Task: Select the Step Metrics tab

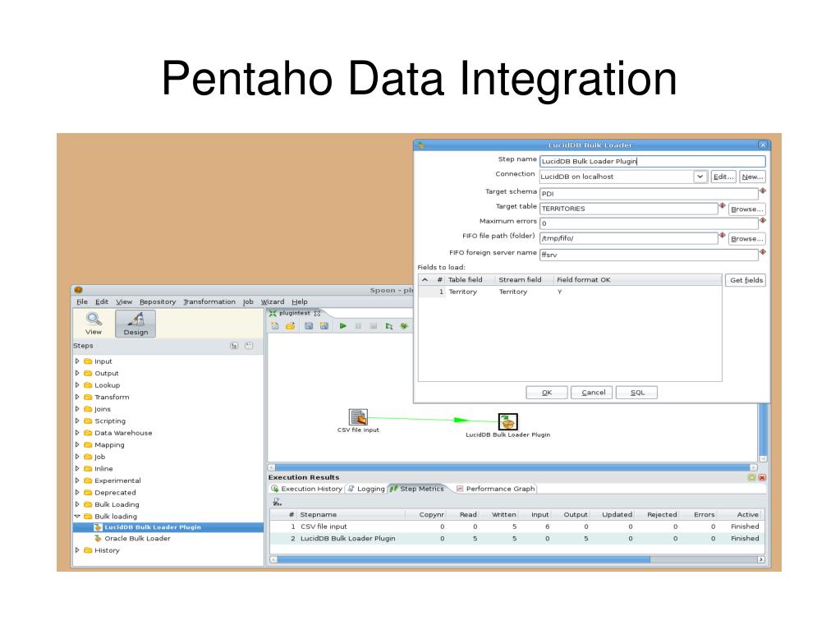Action: click(417, 489)
